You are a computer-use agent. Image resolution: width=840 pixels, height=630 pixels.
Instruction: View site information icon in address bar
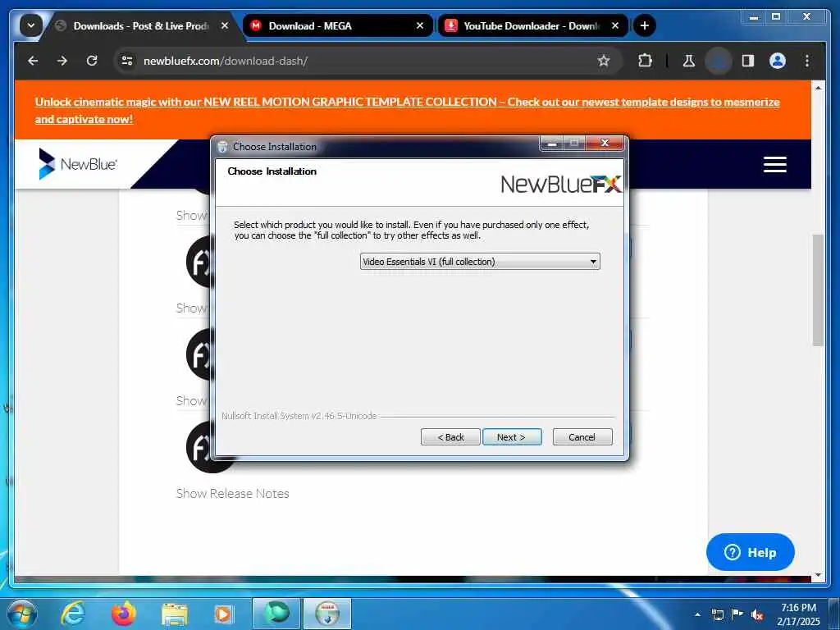127,61
